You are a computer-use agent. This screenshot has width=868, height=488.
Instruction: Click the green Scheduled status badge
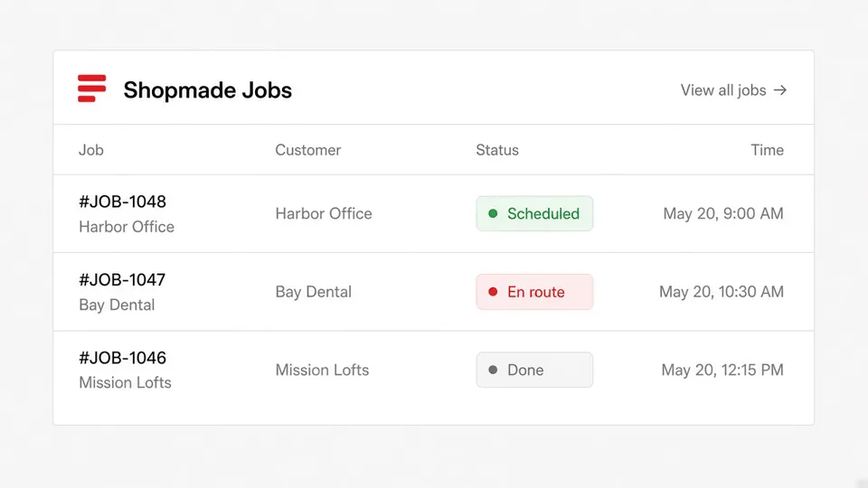(x=534, y=213)
